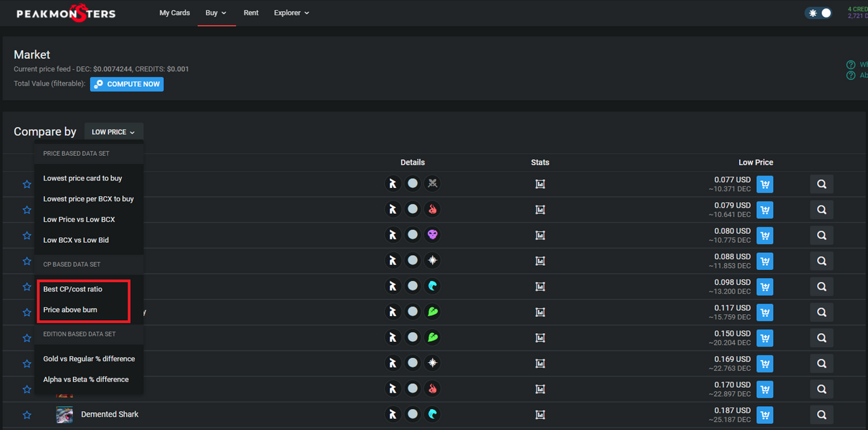Click the water element icon on Demented Shark row
Image resolution: width=868 pixels, height=430 pixels.
433,415
